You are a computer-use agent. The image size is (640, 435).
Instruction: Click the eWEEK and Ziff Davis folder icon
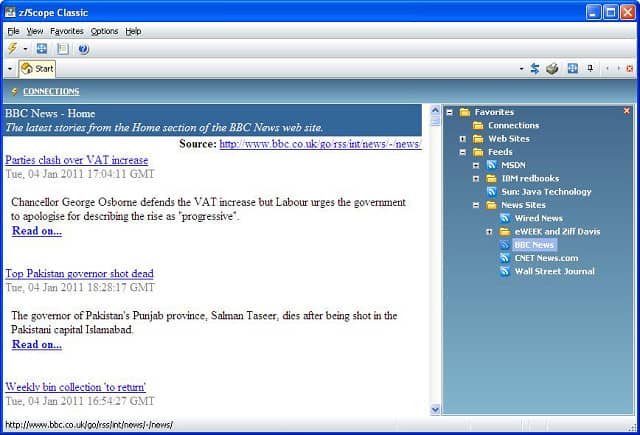pyautogui.click(x=505, y=231)
